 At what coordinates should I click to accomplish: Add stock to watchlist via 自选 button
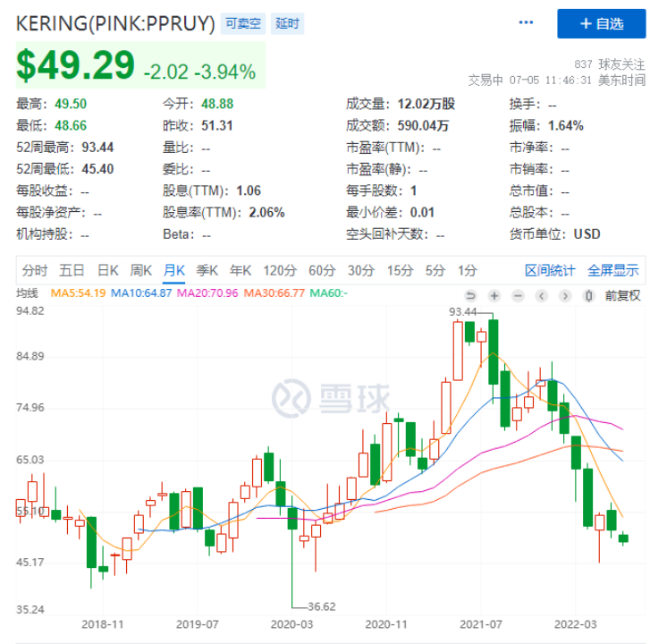(x=601, y=23)
